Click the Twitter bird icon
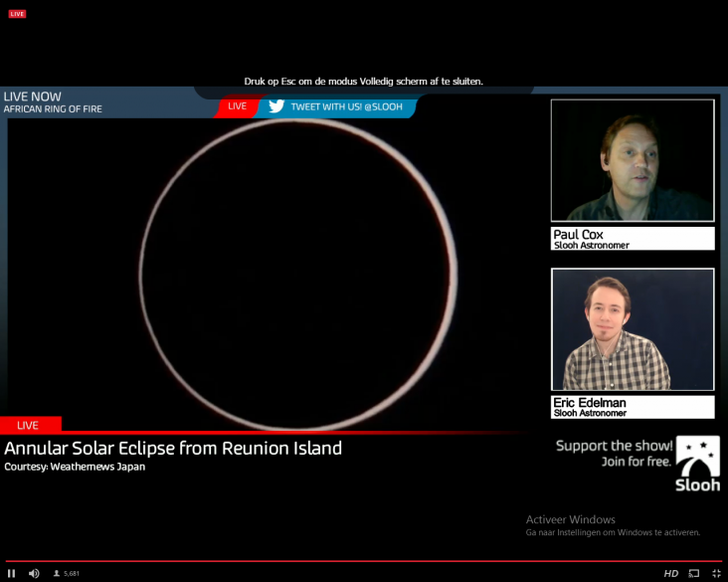The height and width of the screenshot is (582, 728). coord(276,106)
